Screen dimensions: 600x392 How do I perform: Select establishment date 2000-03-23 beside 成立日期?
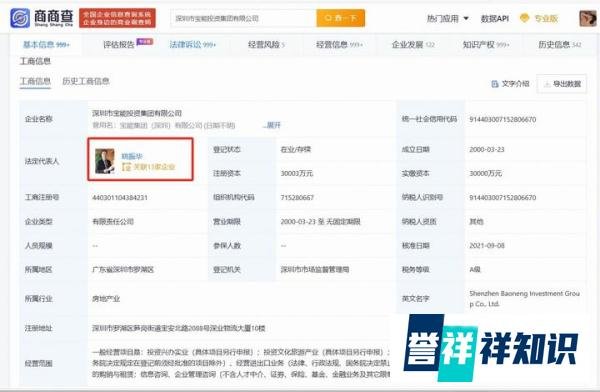point(486,149)
